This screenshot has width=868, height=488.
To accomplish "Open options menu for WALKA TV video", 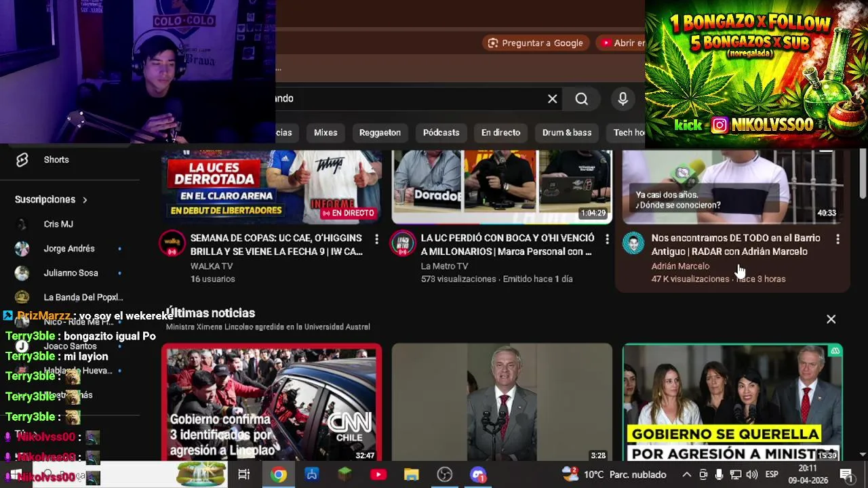I will (x=376, y=239).
